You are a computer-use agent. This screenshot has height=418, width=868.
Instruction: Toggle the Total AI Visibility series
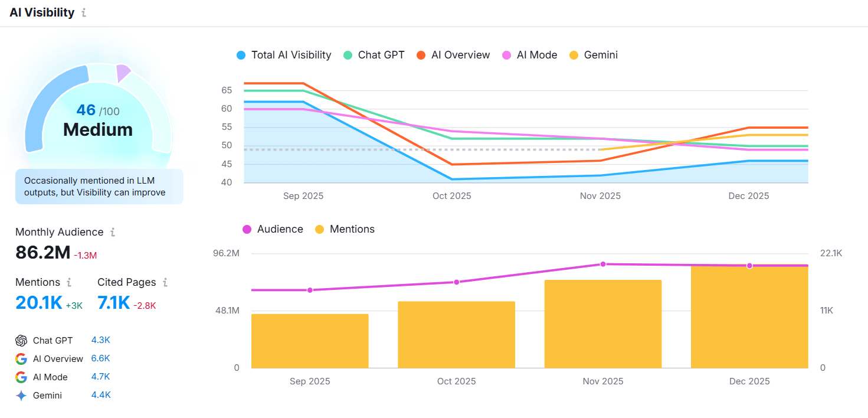(x=283, y=55)
